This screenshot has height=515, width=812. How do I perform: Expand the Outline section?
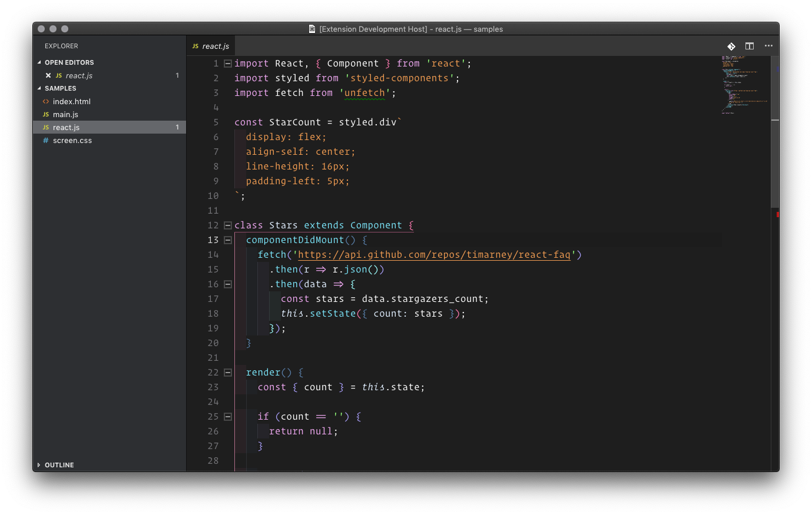[x=39, y=465]
